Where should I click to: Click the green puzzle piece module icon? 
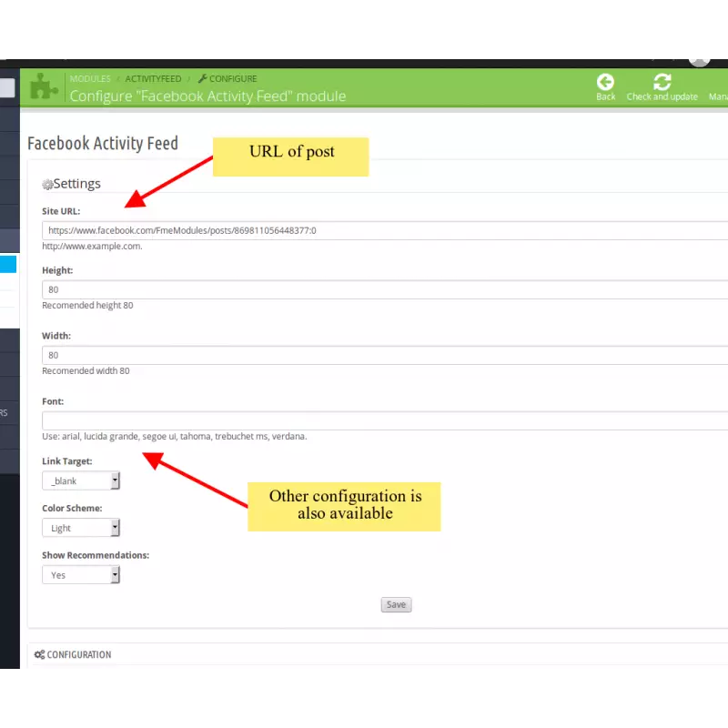click(44, 86)
